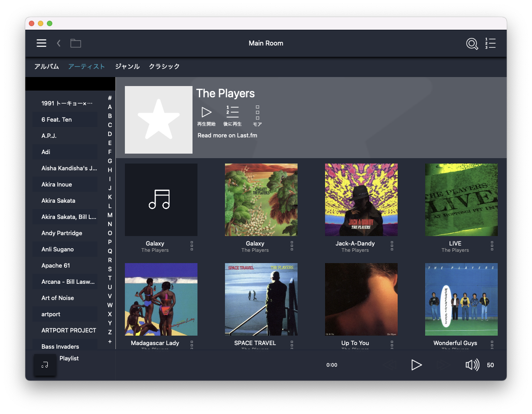
Task: Click The Players star artist image
Action: (158, 120)
